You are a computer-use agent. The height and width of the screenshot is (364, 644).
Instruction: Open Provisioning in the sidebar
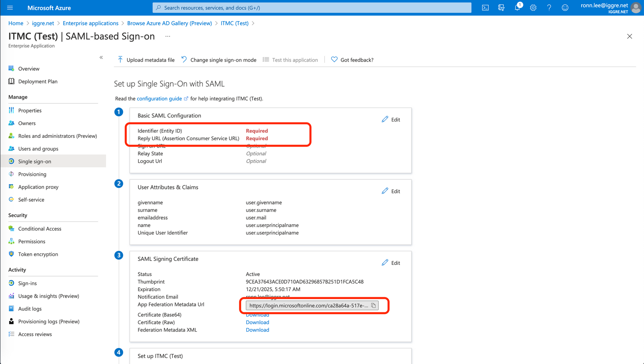point(32,174)
